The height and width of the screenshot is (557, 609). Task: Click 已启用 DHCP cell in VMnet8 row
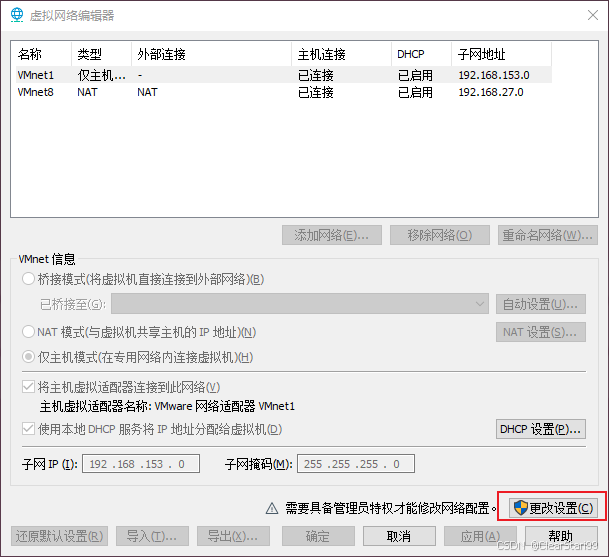point(415,92)
